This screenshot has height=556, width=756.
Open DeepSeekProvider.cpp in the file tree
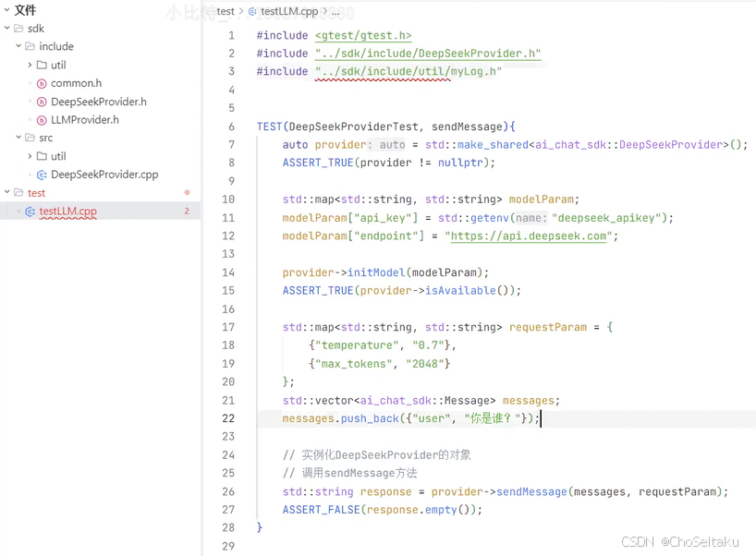coord(104,175)
